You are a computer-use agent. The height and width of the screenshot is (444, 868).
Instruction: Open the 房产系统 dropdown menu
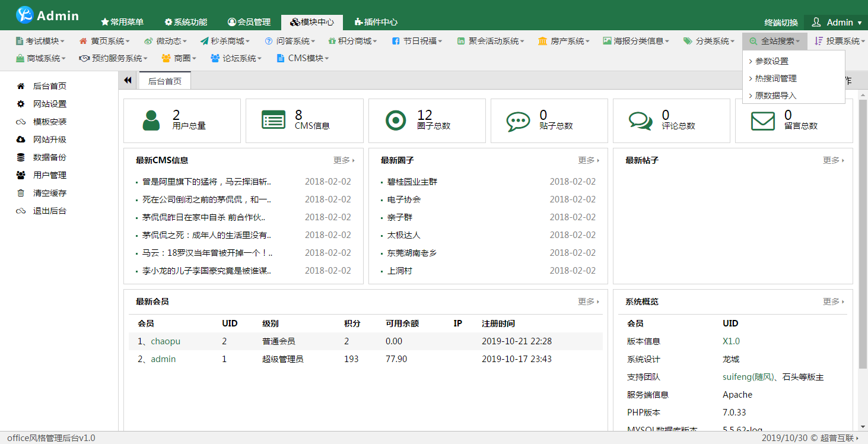(564, 41)
